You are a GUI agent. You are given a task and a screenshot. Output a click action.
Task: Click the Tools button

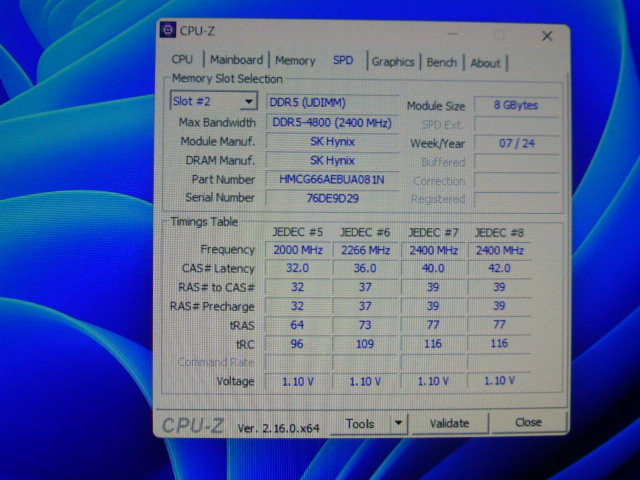(x=360, y=424)
